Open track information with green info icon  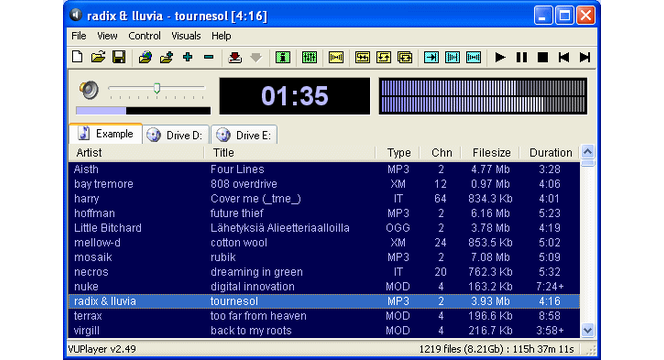(x=282, y=57)
